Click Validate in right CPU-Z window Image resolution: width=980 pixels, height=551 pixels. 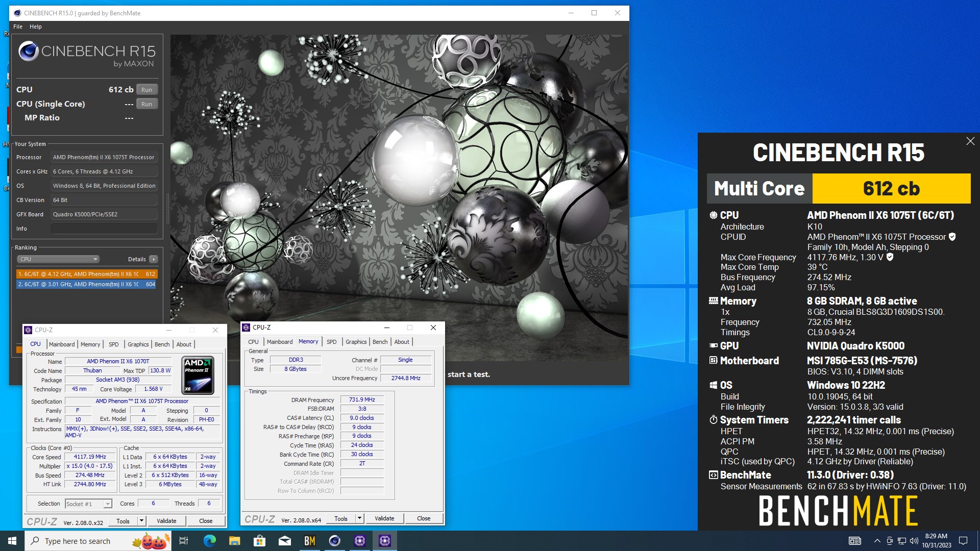(x=384, y=519)
